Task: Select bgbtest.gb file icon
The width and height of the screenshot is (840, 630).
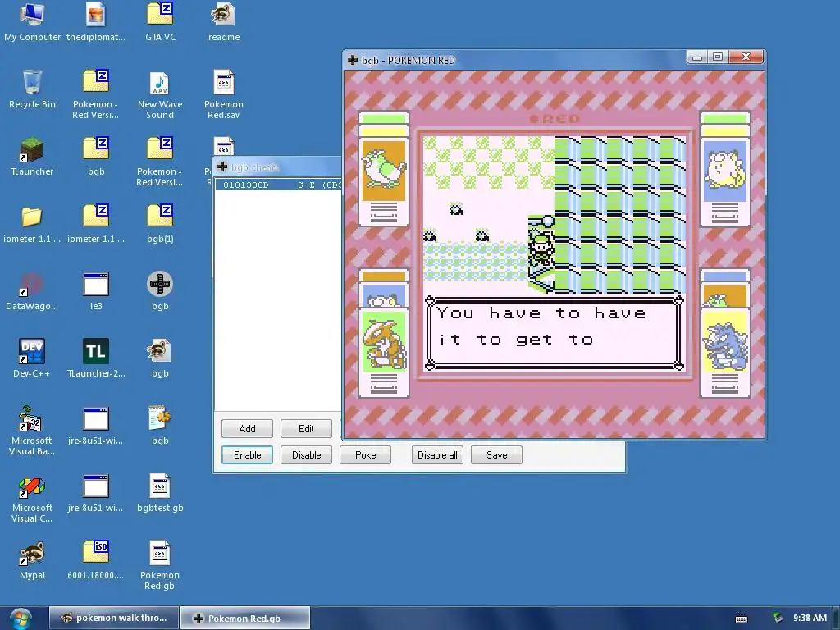Action: coord(160,493)
